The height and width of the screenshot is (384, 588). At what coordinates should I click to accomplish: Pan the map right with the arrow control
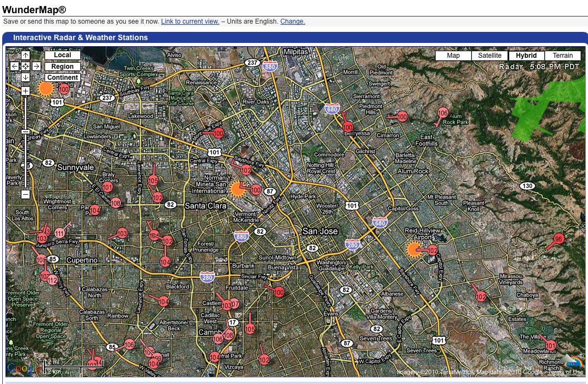(36, 67)
